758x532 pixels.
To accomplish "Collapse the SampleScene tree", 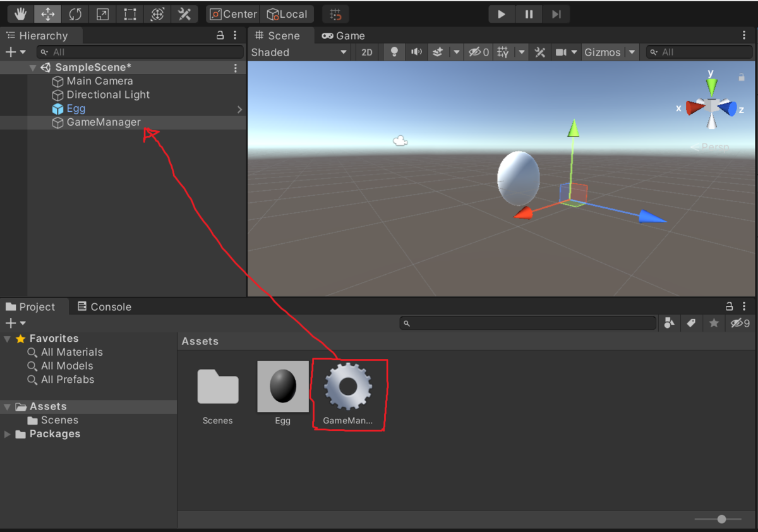I will point(33,68).
